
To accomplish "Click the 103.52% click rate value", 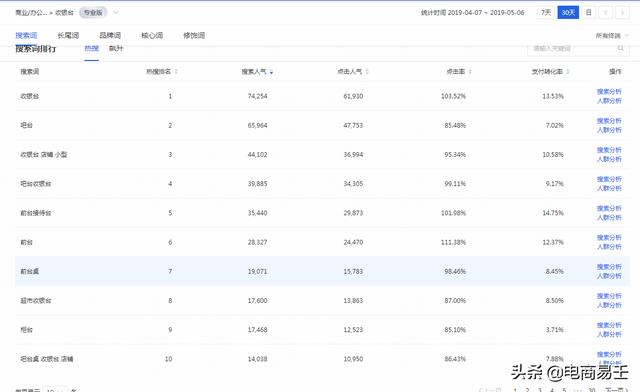I will [x=453, y=96].
